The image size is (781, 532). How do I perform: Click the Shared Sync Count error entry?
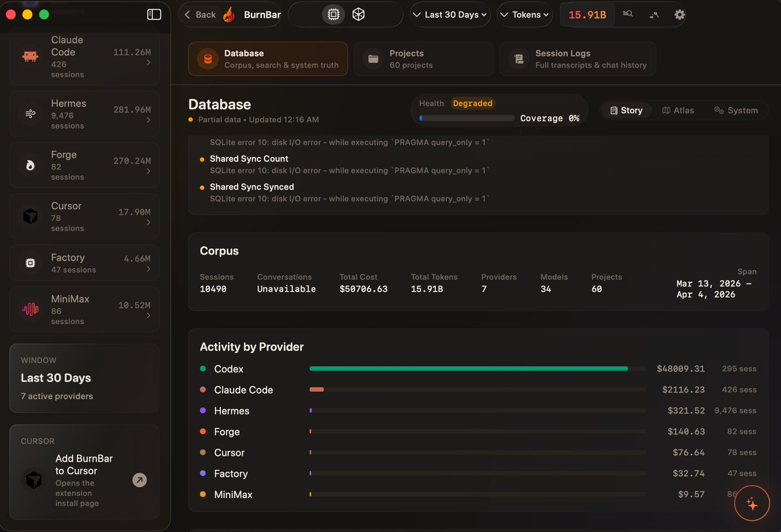point(344,164)
